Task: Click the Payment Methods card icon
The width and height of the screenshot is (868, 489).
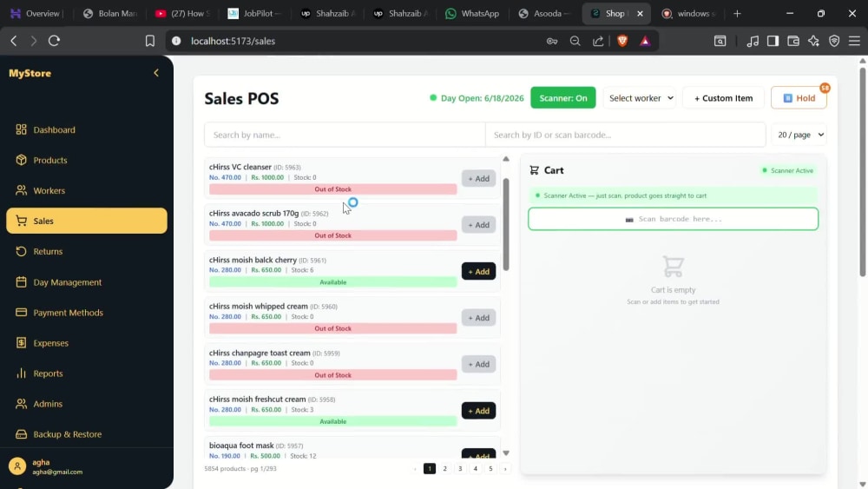Action: pos(21,313)
